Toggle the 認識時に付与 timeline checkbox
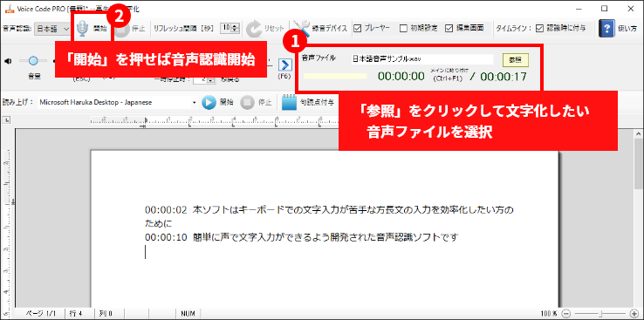This screenshot has width=644, height=320. tap(539, 28)
